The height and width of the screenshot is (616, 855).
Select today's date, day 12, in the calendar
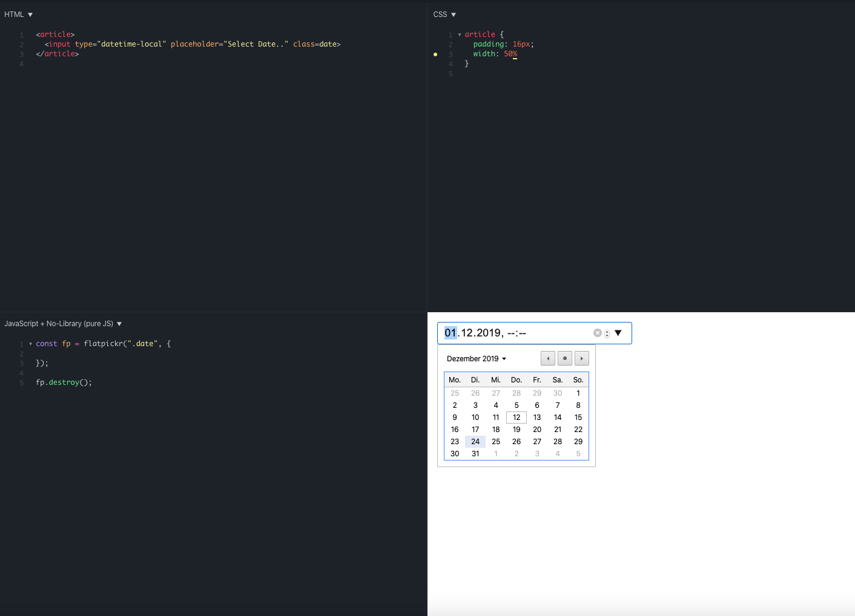pos(516,417)
